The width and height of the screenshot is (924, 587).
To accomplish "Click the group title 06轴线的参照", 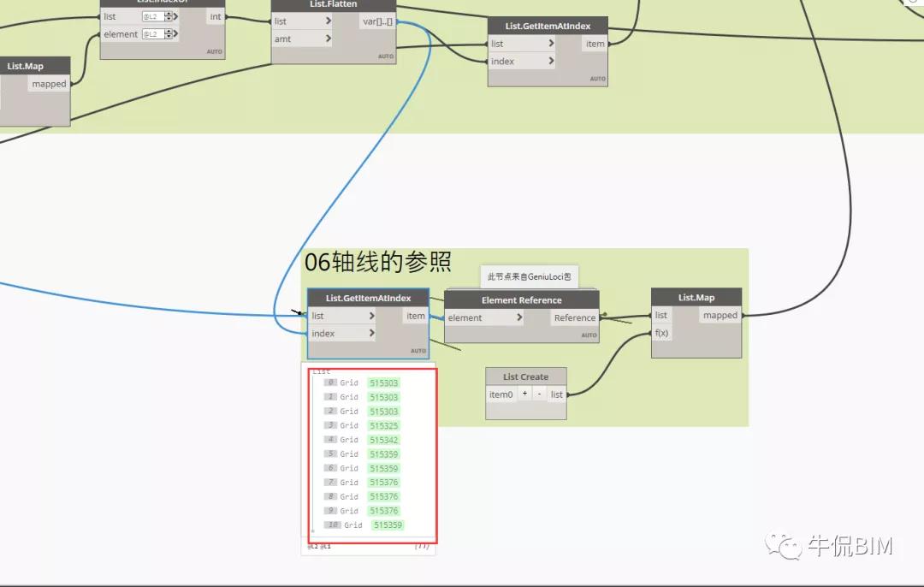I will (x=377, y=263).
